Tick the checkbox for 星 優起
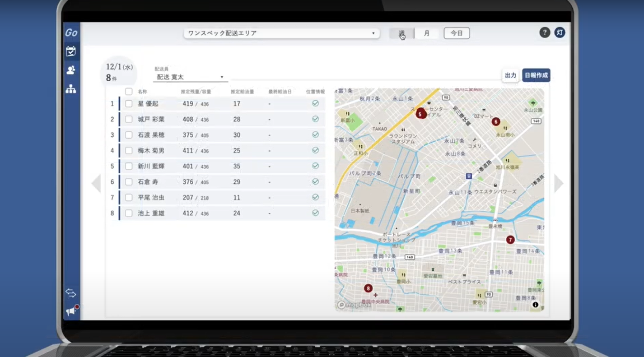Image resolution: width=644 pixels, height=357 pixels. (129, 104)
